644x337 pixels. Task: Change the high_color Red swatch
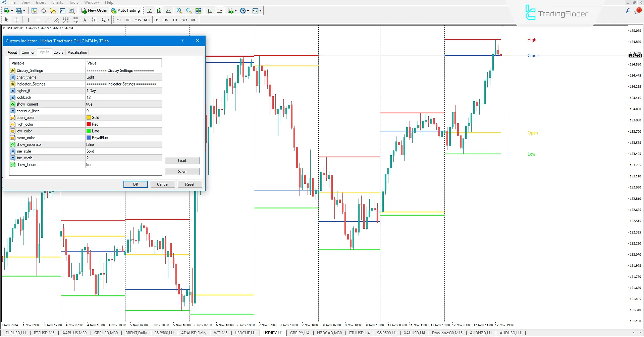coord(89,124)
